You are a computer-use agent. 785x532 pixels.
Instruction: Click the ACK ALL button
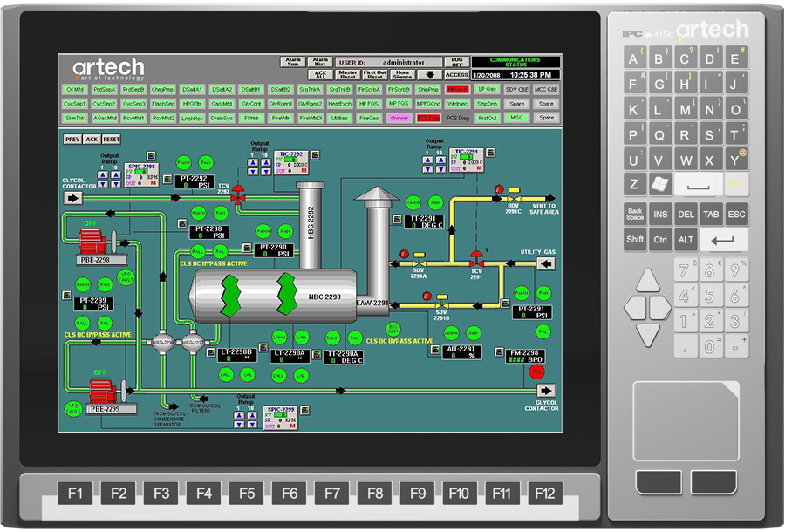tap(319, 75)
